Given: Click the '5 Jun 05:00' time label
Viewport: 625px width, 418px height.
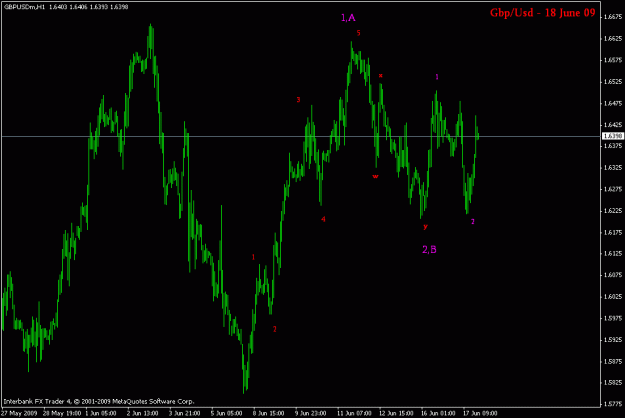Looking at the screenshot, I should point(226,413).
